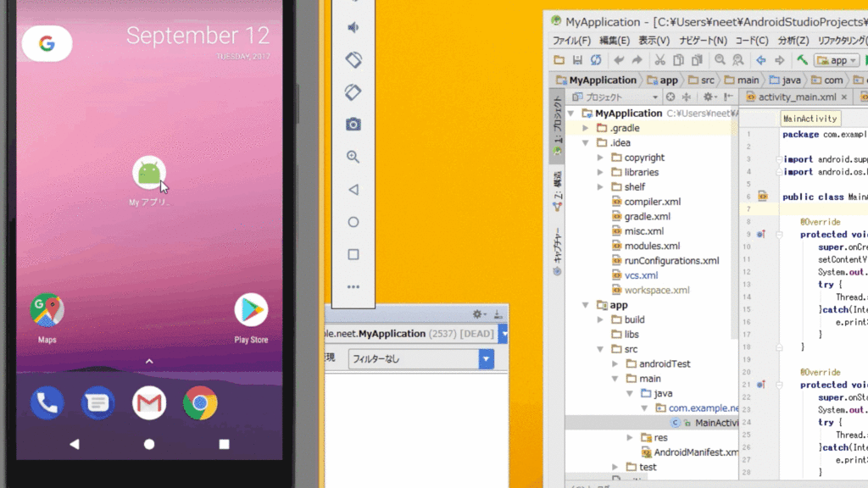Image resolution: width=868 pixels, height=488 pixels.
Task: Open the 編集(E) menu
Action: pos(615,41)
